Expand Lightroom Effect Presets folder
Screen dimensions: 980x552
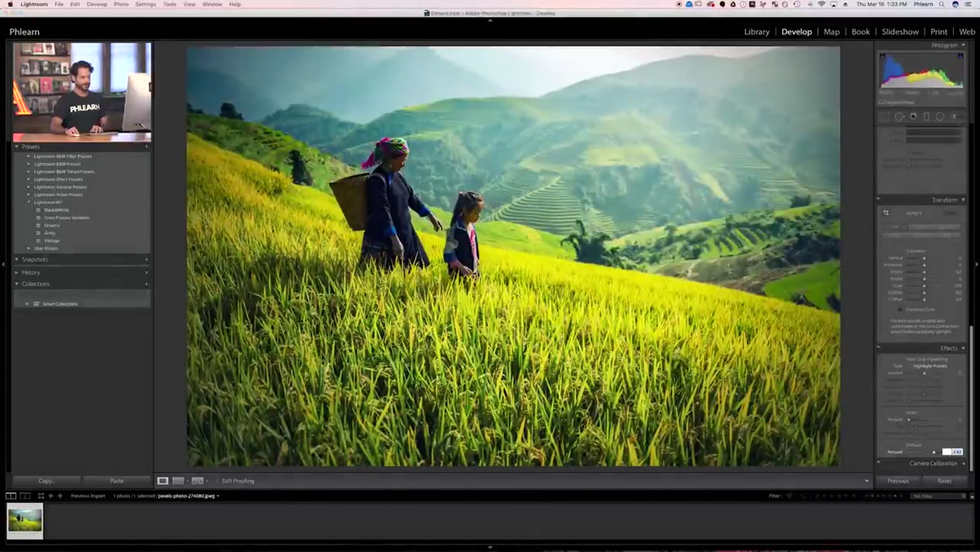[x=29, y=179]
